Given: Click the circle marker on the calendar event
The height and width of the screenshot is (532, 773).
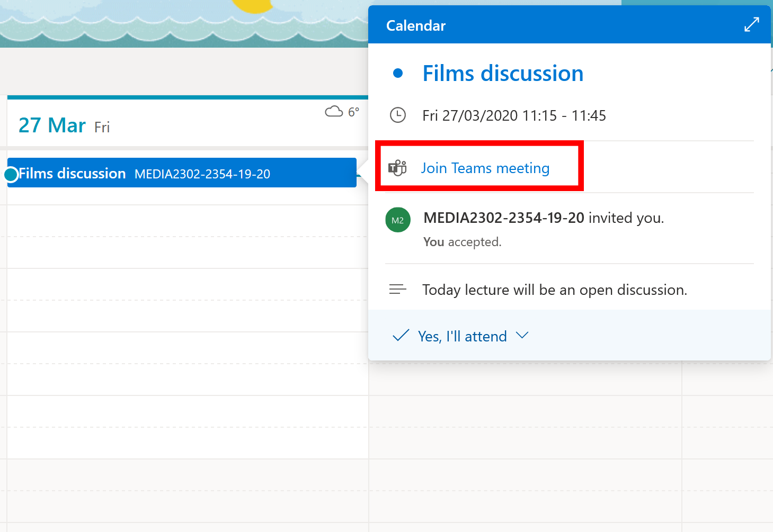Looking at the screenshot, I should coord(11,174).
